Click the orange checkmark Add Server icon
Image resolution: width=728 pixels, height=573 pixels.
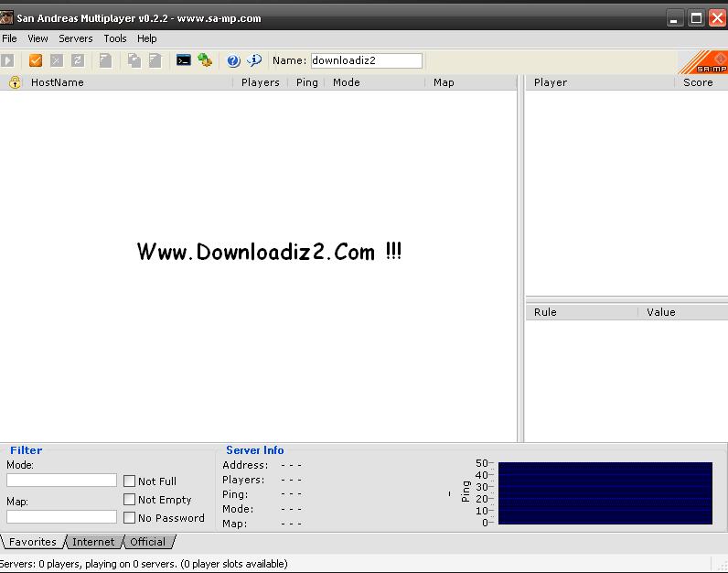(x=36, y=60)
